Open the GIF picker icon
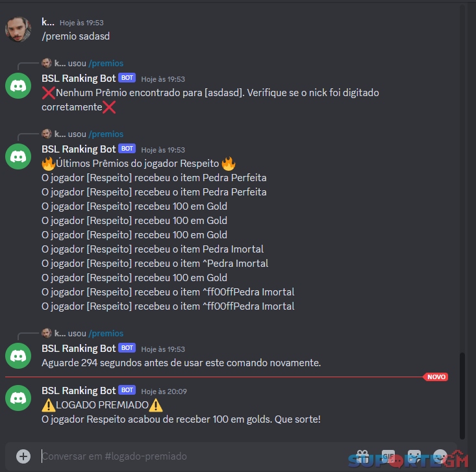The width and height of the screenshot is (476, 472). [x=388, y=456]
